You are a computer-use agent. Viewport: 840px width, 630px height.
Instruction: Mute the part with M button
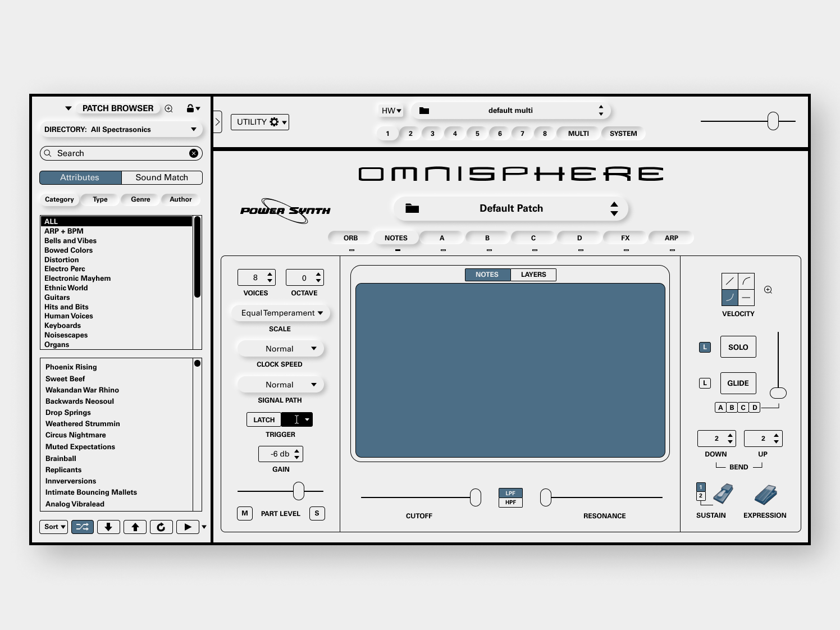245,513
